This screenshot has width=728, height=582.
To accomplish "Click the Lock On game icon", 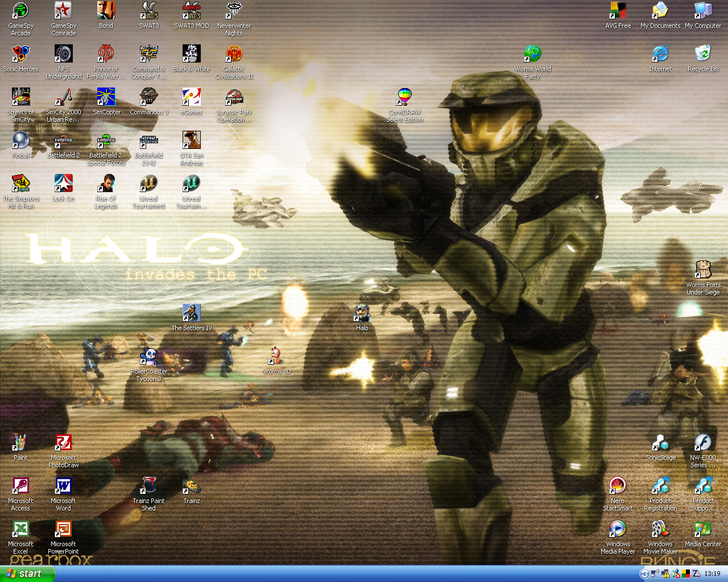I will point(63,188).
